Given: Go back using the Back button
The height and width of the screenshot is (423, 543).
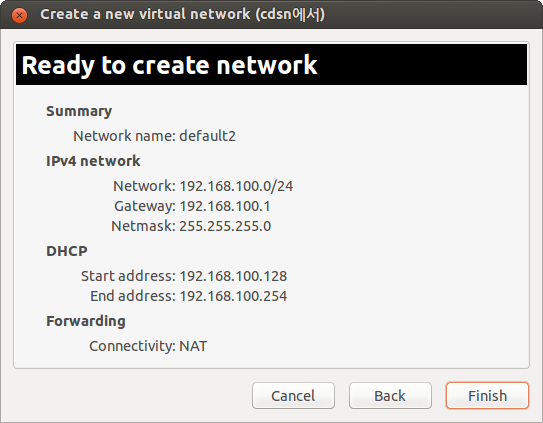Looking at the screenshot, I should tap(390, 396).
